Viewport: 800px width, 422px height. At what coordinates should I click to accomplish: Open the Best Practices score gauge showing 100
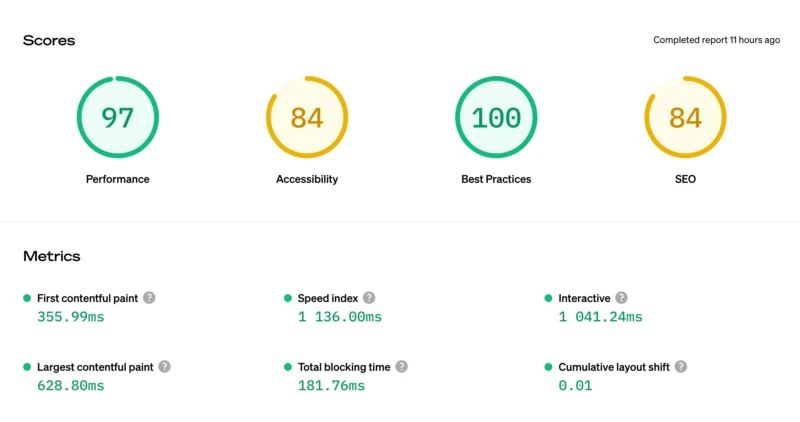pos(496,117)
